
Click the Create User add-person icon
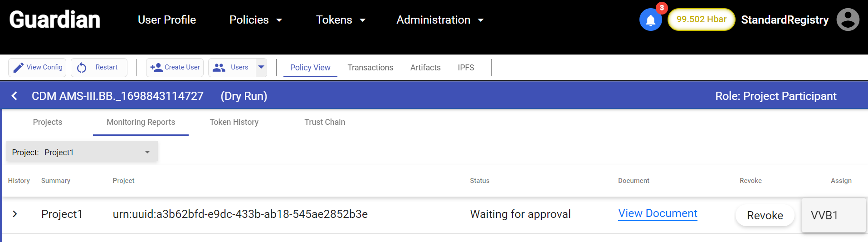click(156, 67)
